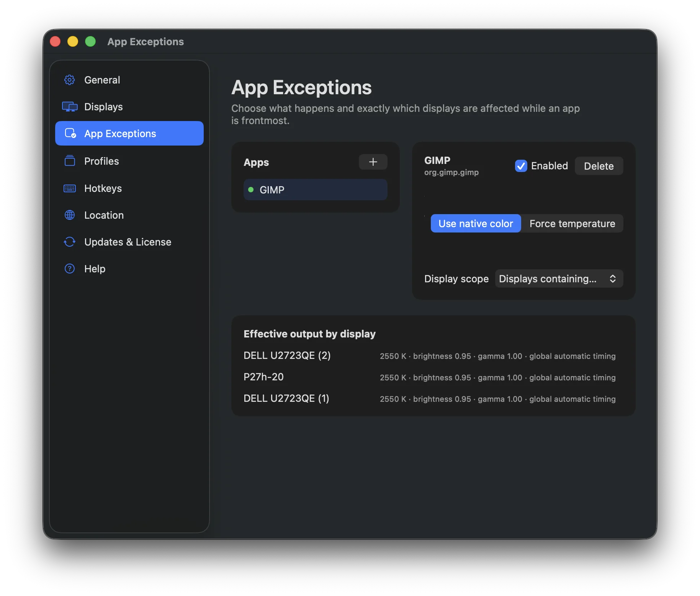Screen dimensions: 700x596
Task: Open the Displays settings section
Action: 129,106
